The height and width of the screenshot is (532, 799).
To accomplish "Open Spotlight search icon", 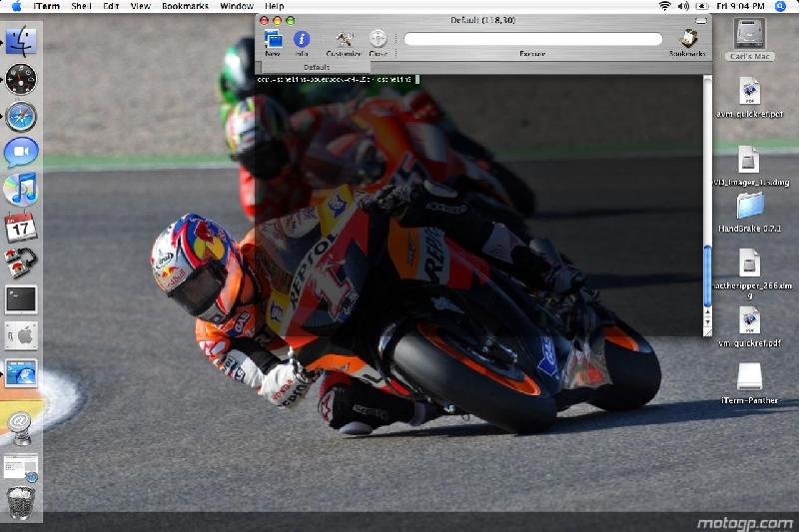I will click(x=780, y=6).
